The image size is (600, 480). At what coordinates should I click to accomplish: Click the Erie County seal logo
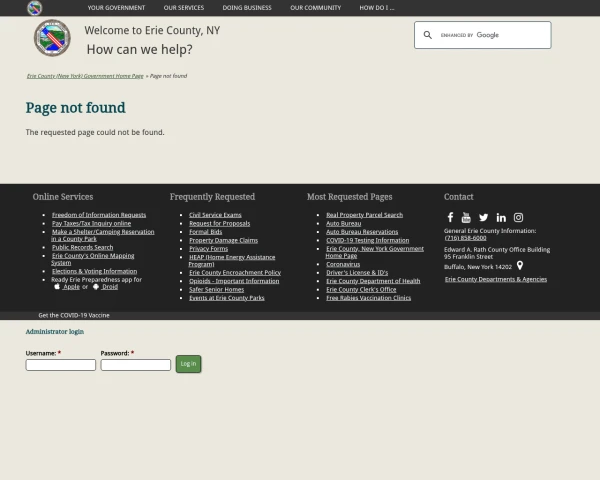[x=52, y=39]
